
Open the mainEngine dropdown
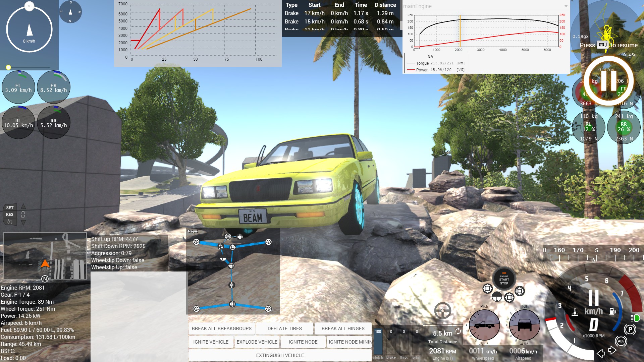(x=566, y=6)
